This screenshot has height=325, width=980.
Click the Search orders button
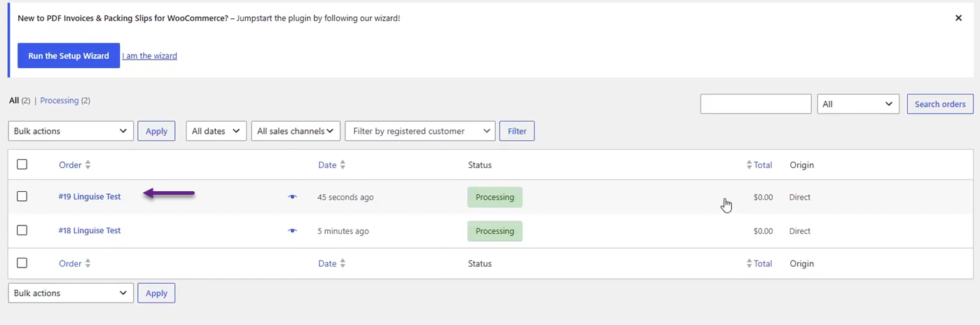coord(940,104)
